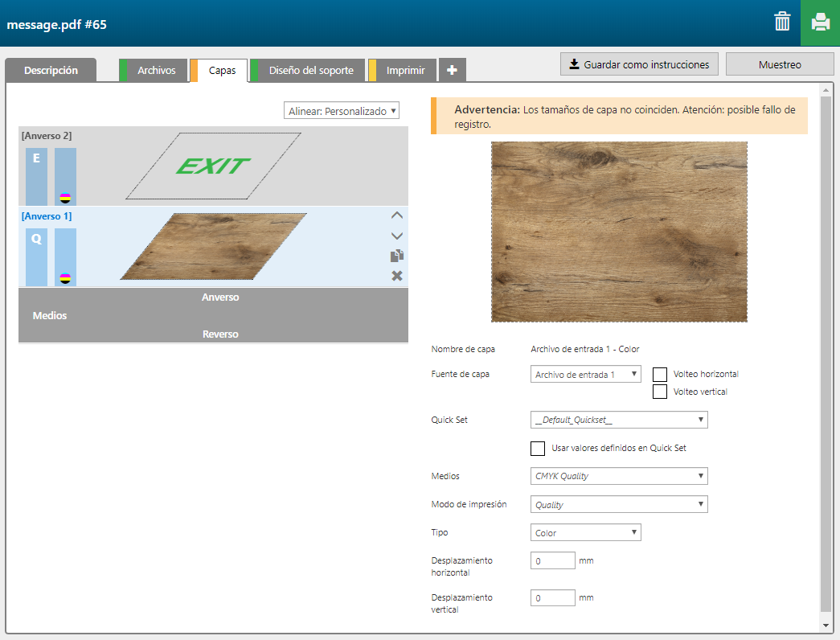This screenshot has height=640, width=840.
Task: Click the vertical scrollbar thumb
Action: pos(826,354)
